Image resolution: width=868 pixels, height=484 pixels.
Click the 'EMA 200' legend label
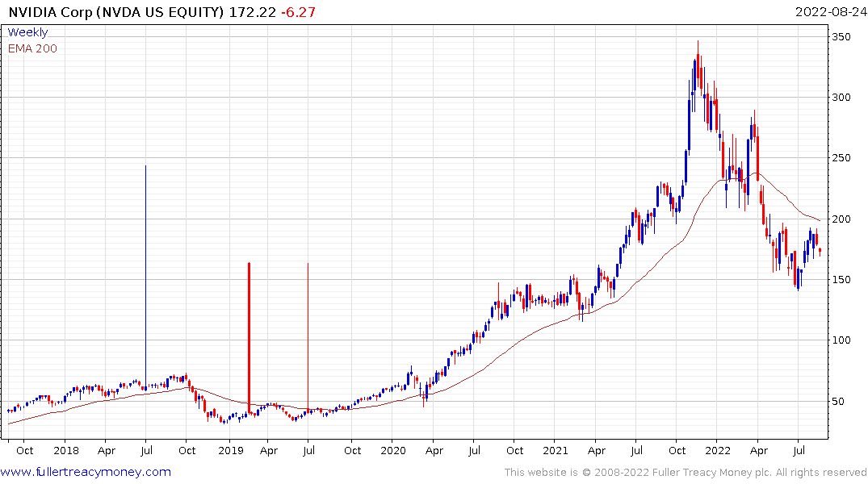(32, 48)
